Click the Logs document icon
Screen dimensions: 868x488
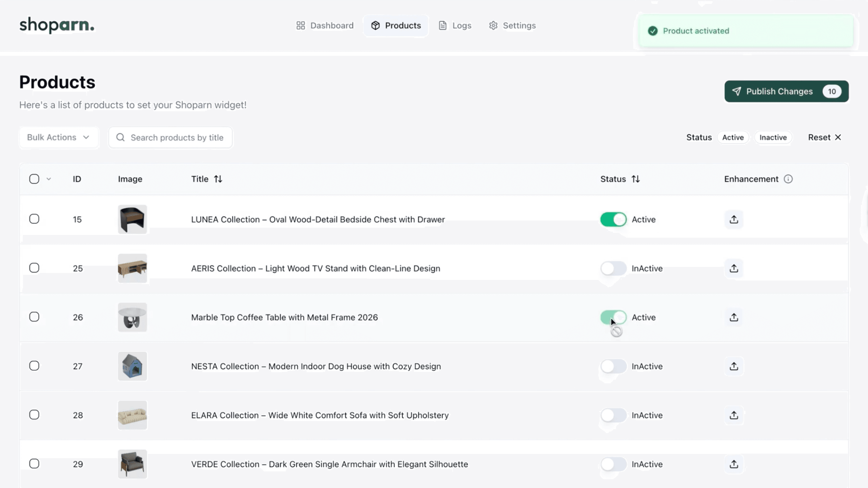coord(442,25)
